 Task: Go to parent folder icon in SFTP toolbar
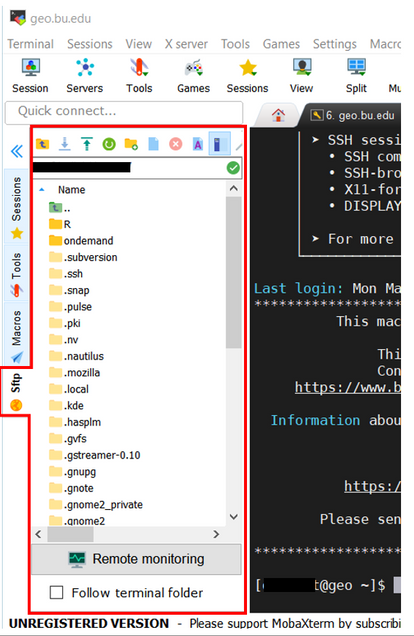pyautogui.click(x=43, y=144)
